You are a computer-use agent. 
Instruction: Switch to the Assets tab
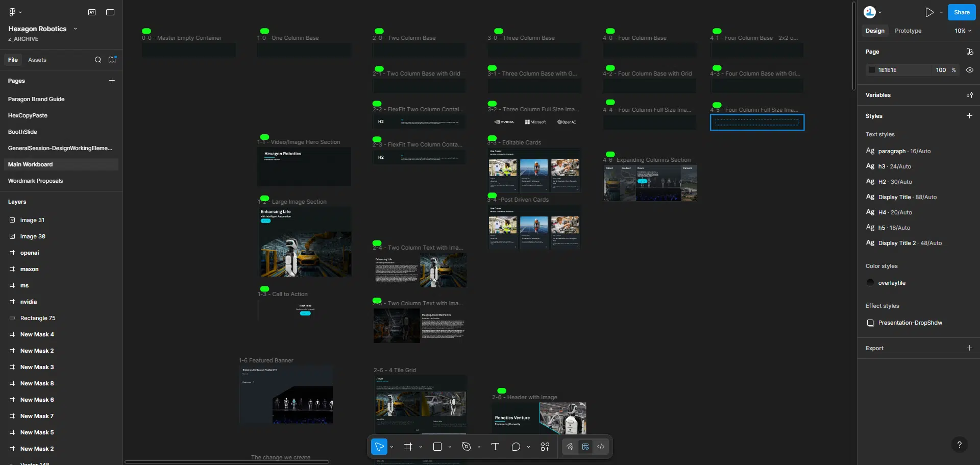[x=37, y=60]
